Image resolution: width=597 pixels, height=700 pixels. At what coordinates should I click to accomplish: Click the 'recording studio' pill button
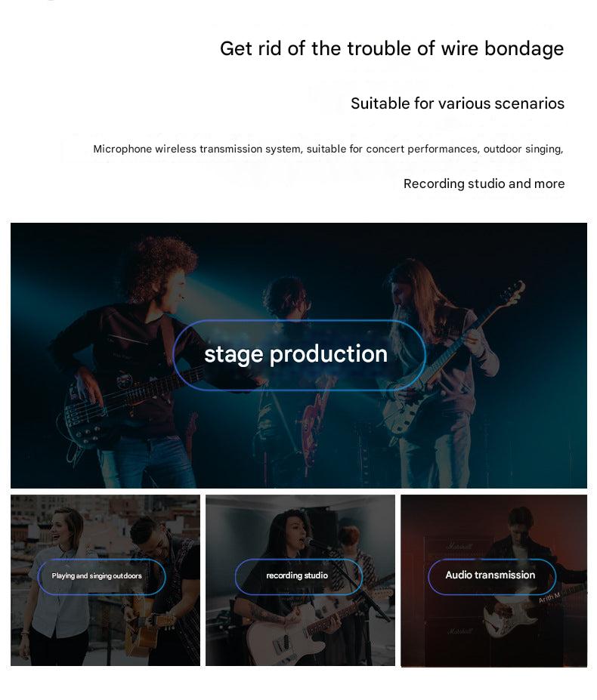(x=298, y=576)
